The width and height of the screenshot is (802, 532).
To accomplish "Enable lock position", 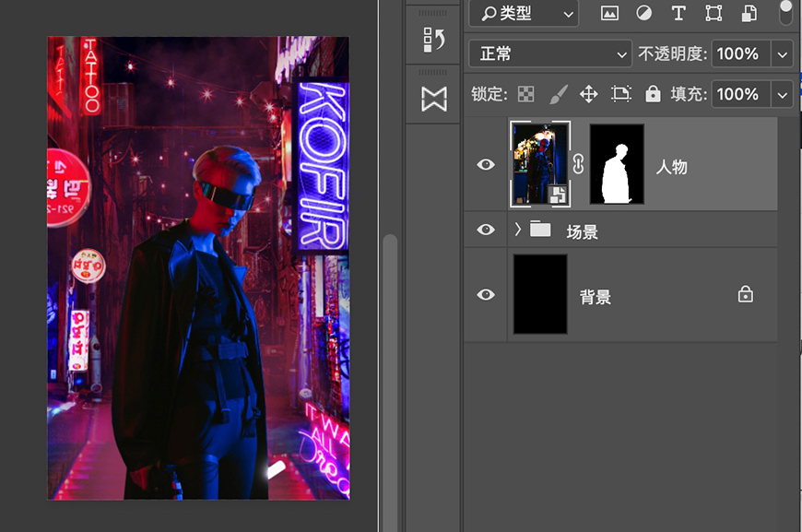I will (587, 94).
